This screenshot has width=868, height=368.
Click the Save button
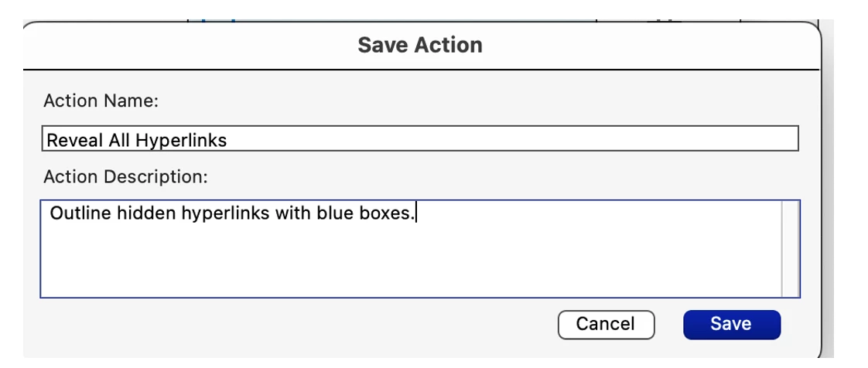pos(732,324)
